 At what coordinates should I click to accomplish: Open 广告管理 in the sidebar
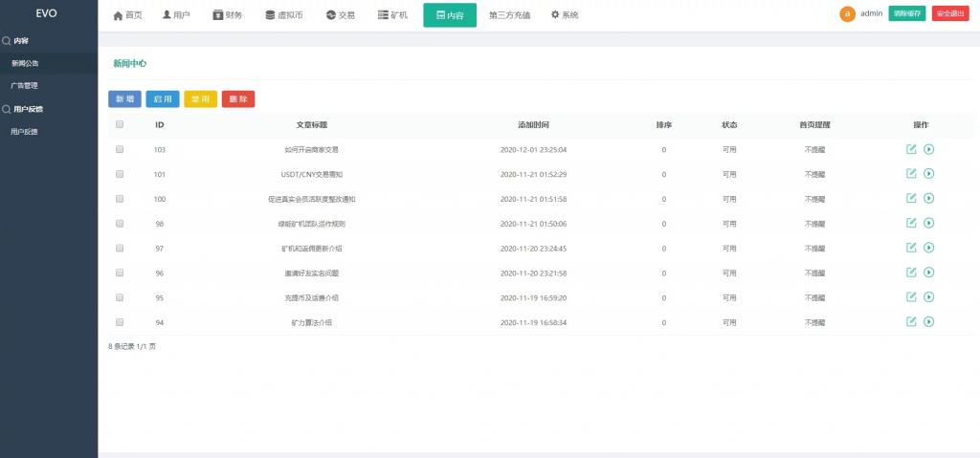point(25,85)
